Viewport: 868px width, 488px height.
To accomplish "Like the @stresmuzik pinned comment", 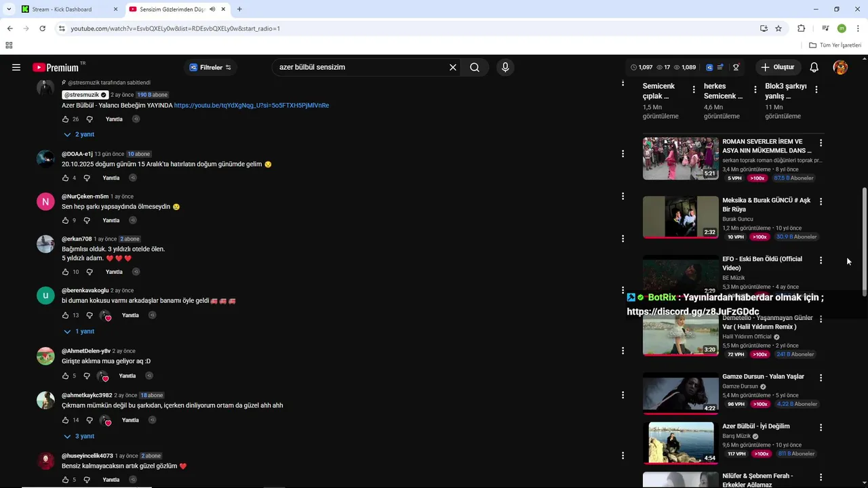I will [x=65, y=119].
